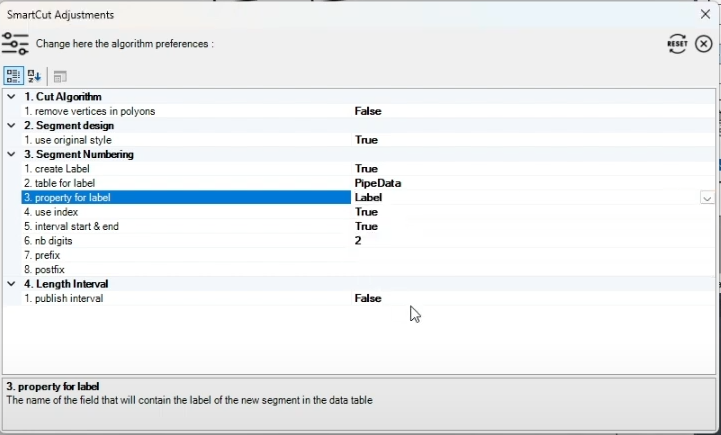Collapse the Segment design category
Image resolution: width=721 pixels, height=435 pixels.
[x=11, y=126]
